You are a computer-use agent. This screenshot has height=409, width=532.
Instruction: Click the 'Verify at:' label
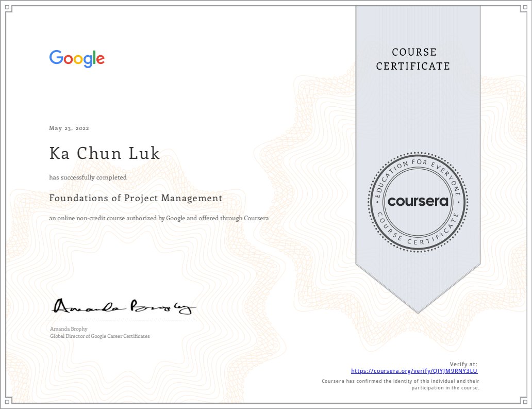pyautogui.click(x=463, y=364)
